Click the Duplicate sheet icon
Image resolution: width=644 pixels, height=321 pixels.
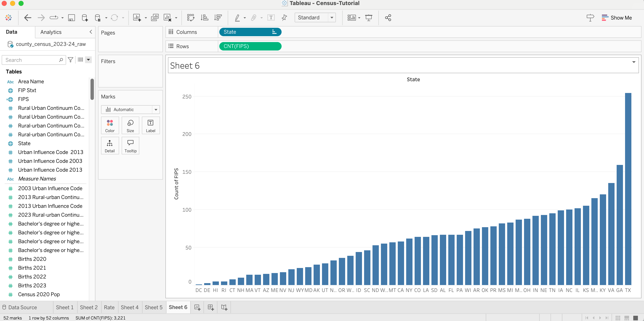click(155, 17)
